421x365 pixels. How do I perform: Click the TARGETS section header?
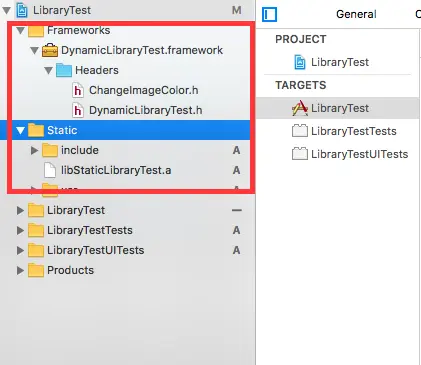[301, 85]
